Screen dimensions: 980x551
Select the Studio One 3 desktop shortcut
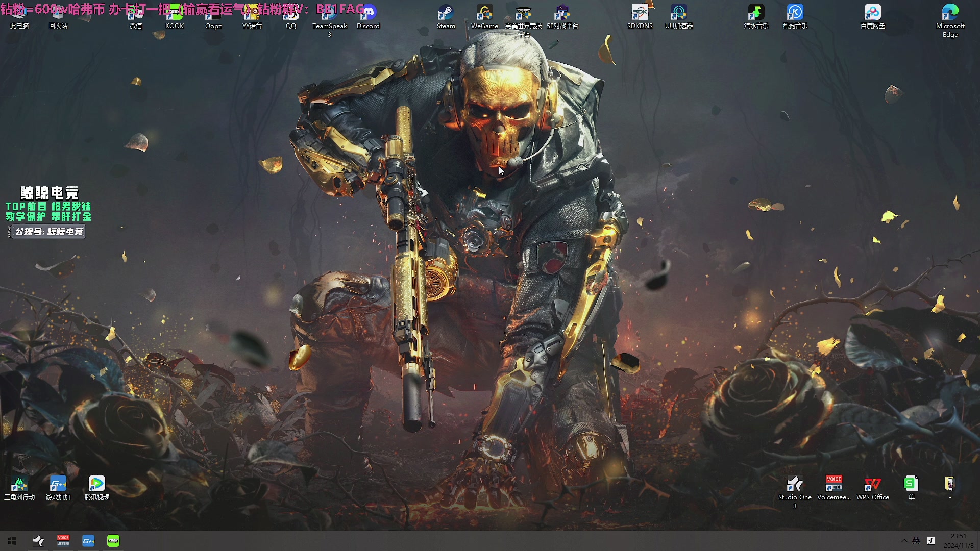(795, 492)
